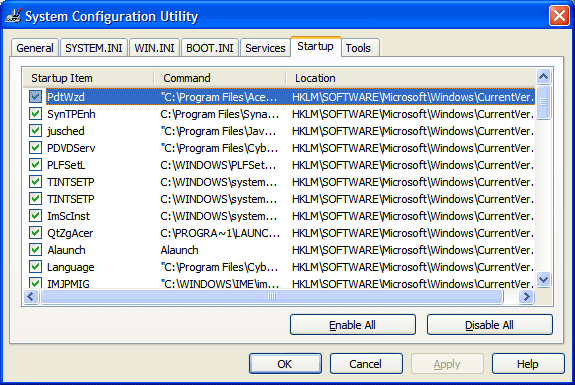Select the jusched item name

pos(66,131)
